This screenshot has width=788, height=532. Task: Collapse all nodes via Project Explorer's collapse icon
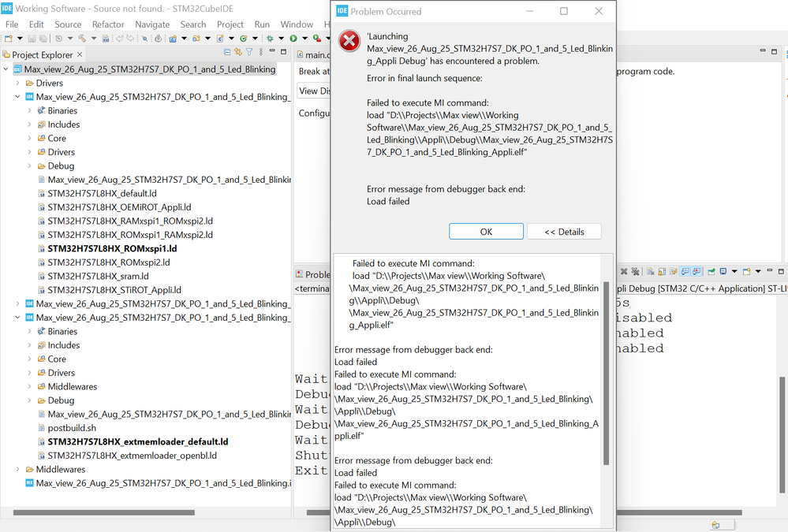point(227,54)
